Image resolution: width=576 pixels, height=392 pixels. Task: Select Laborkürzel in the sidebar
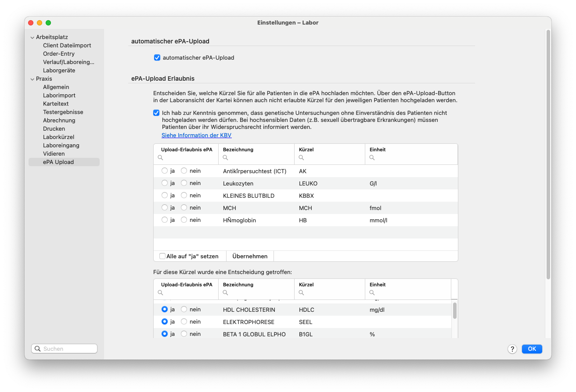click(x=58, y=137)
